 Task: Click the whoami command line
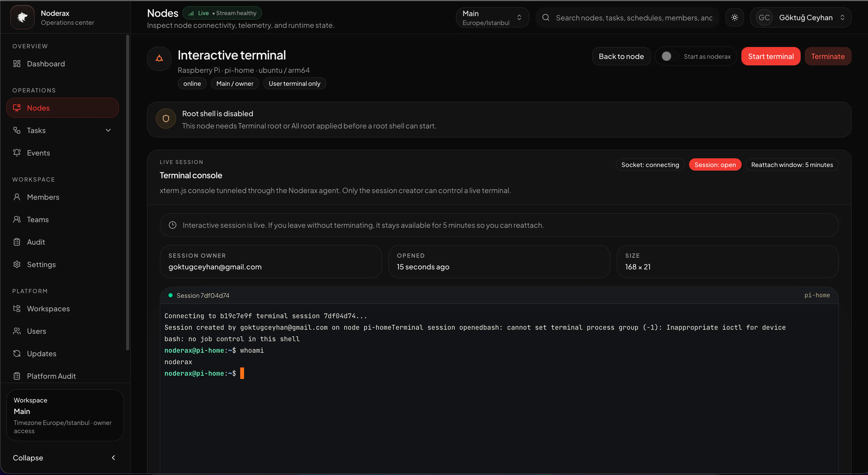coord(214,351)
